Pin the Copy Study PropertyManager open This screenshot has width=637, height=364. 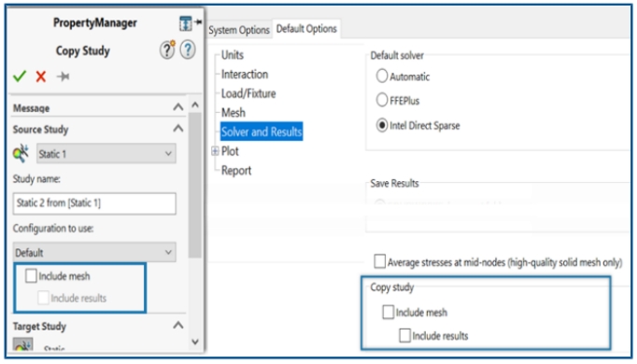coord(63,77)
